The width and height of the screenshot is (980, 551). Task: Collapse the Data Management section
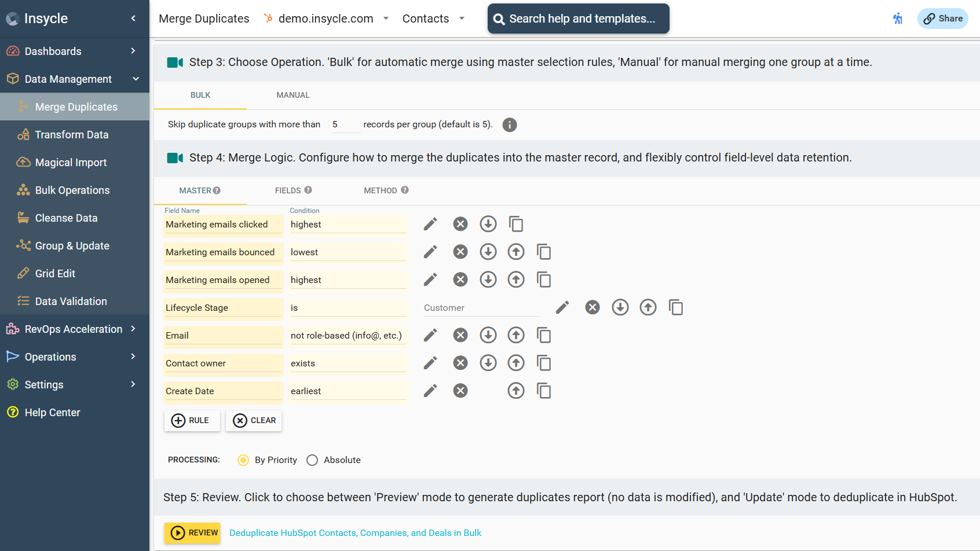click(x=136, y=79)
